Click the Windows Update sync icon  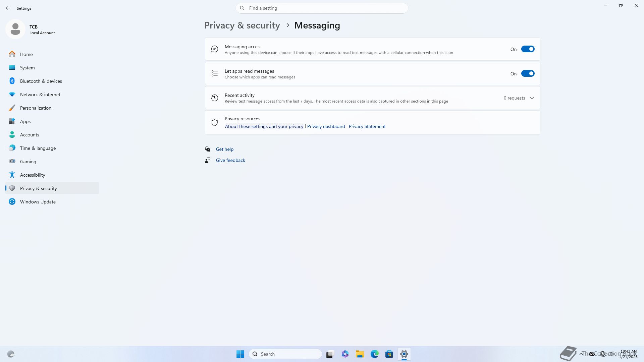pos(12,202)
